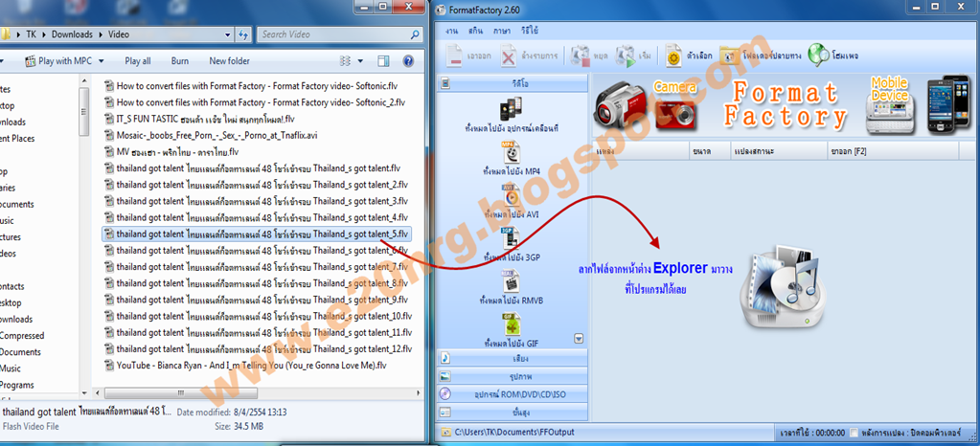The image size is (980, 446).
Task: Click the refresh button in Explorer address bar
Action: pyautogui.click(x=243, y=34)
